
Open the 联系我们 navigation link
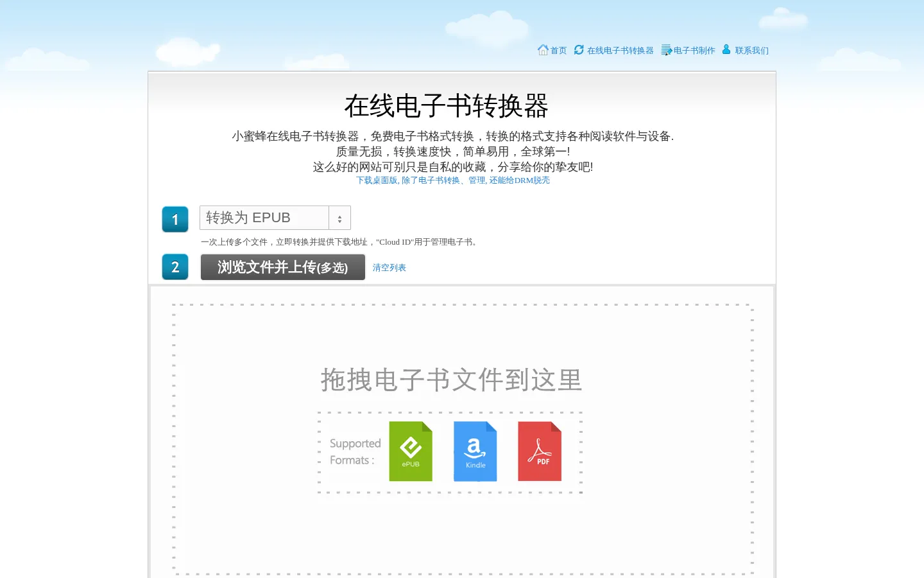click(x=751, y=51)
